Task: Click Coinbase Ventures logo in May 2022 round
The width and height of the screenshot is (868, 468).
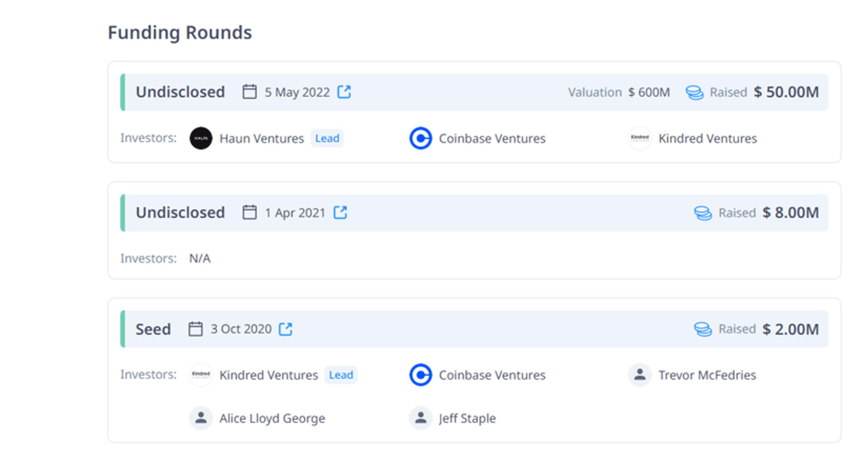Action: click(x=420, y=138)
